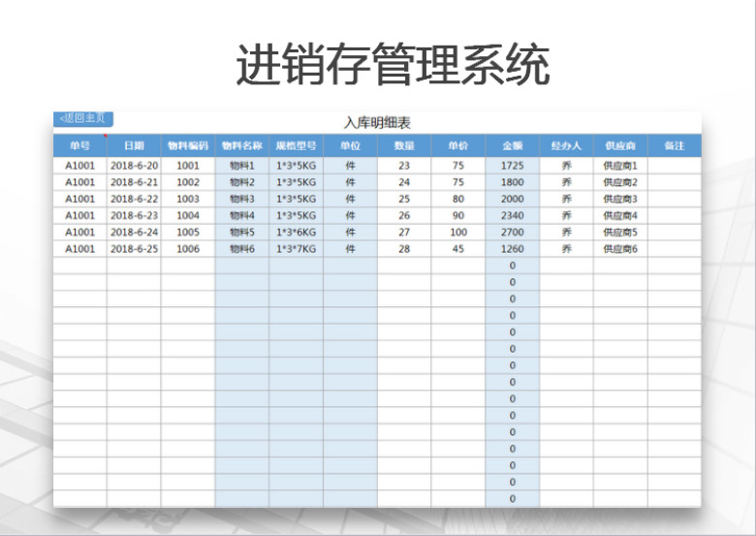Click unit price cell 45
This screenshot has height=536, width=756.
coord(458,249)
